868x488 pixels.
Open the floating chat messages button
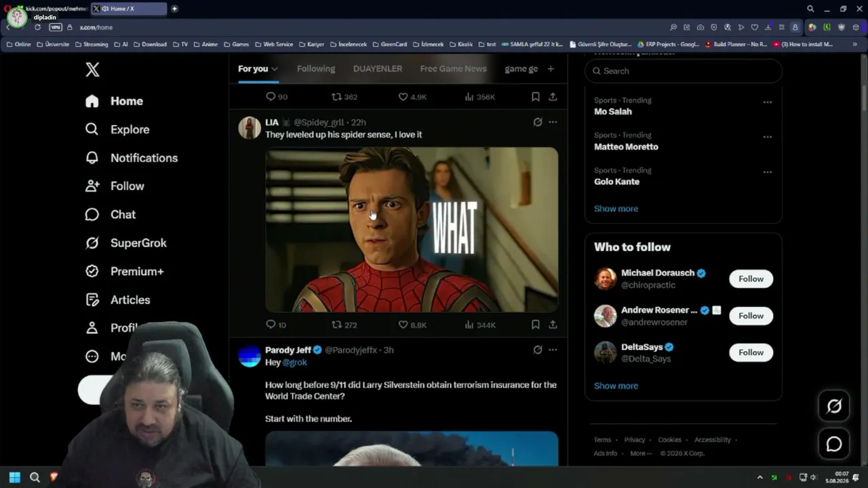click(833, 444)
